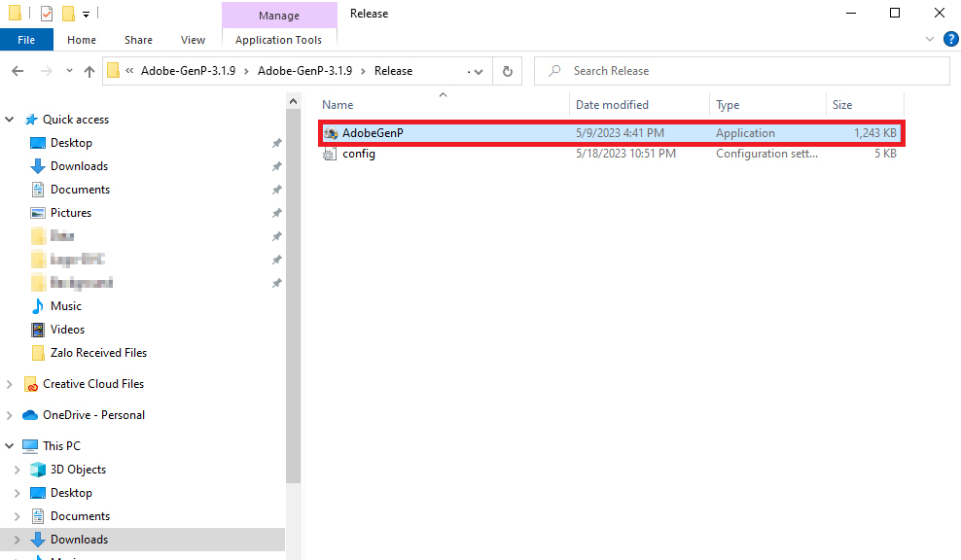Click the Manage contextual tab header
961x560 pixels.
[279, 16]
